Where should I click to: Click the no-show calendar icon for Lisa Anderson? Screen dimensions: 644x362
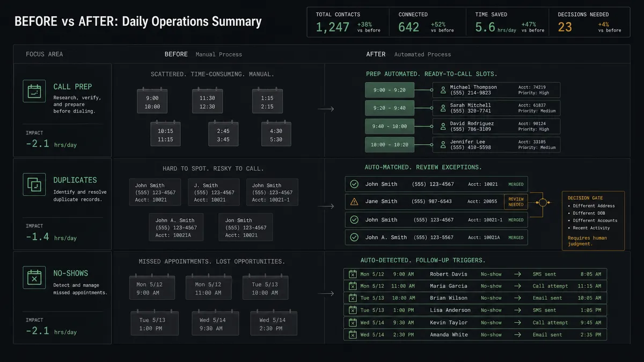point(353,311)
